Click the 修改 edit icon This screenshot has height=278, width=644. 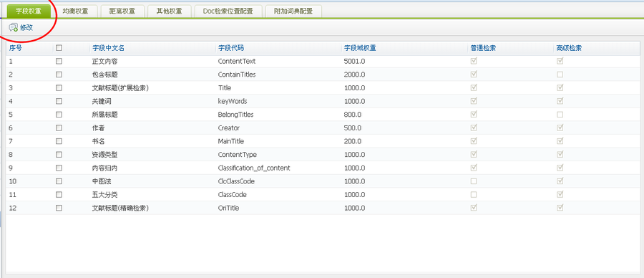(x=13, y=28)
